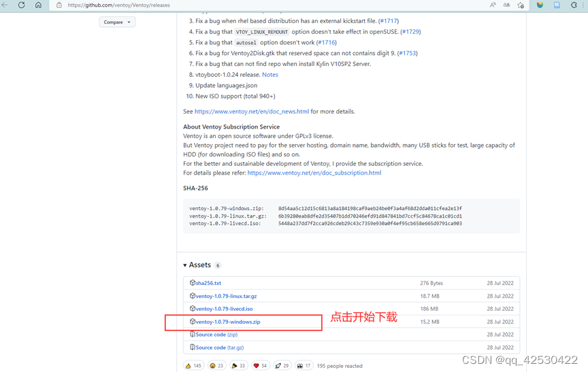
Task: Reload the page with the refresh icon
Action: click(x=21, y=5)
